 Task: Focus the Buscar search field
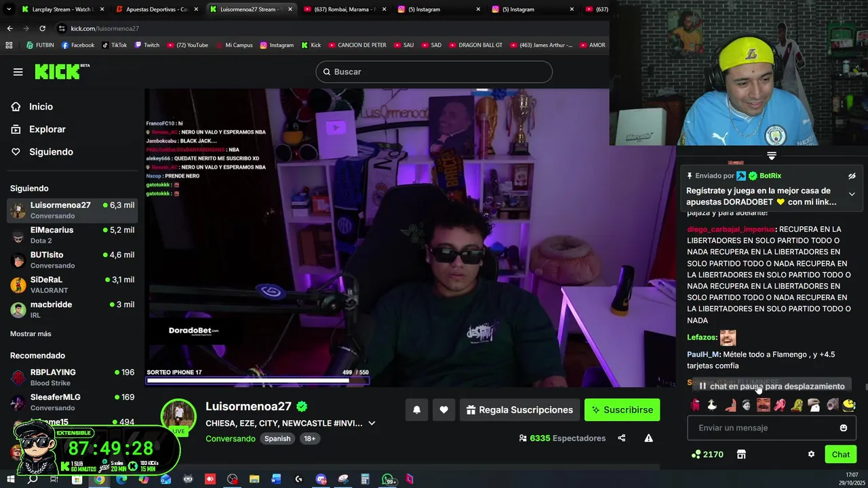(434, 72)
